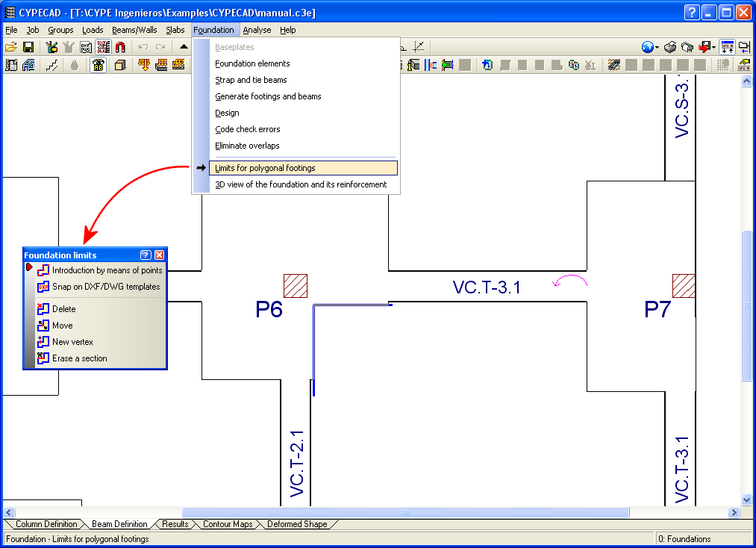
Task: Click the surface load hatched icon
Action: click(x=178, y=65)
